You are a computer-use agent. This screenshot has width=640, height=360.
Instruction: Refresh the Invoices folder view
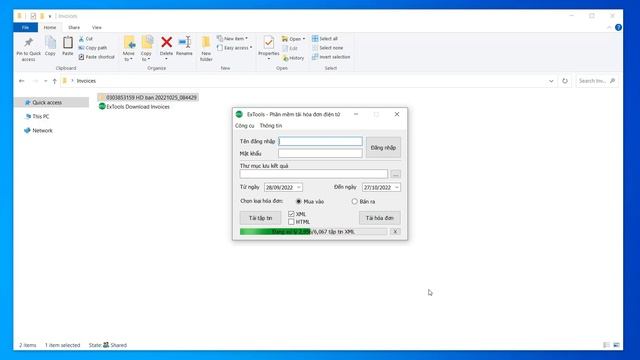[565, 81]
